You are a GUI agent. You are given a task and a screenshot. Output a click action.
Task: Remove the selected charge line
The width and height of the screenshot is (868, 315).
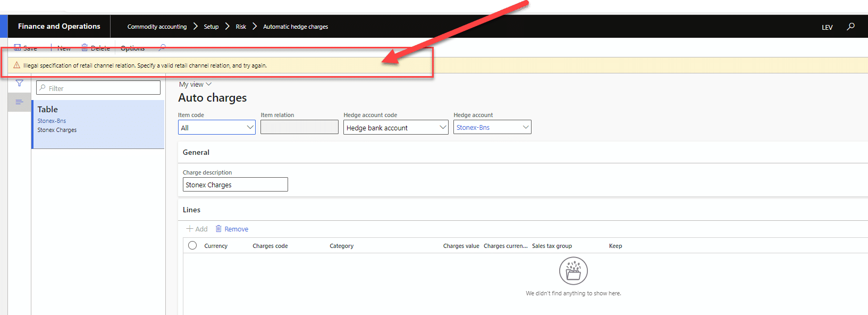232,229
